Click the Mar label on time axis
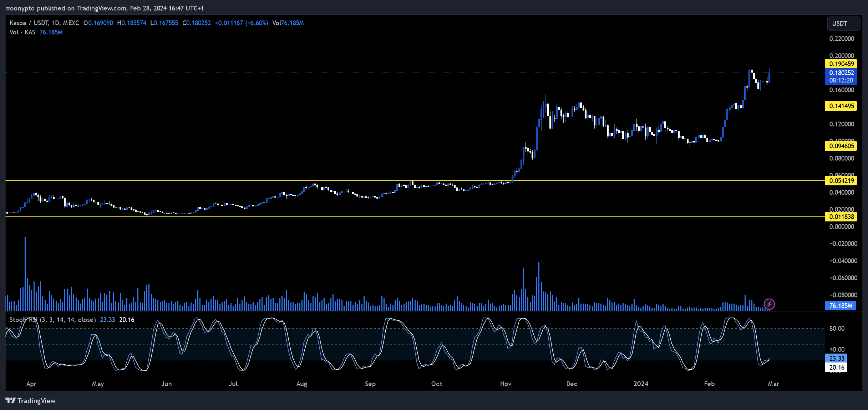Viewport: 868px width, 410px height. tap(773, 384)
